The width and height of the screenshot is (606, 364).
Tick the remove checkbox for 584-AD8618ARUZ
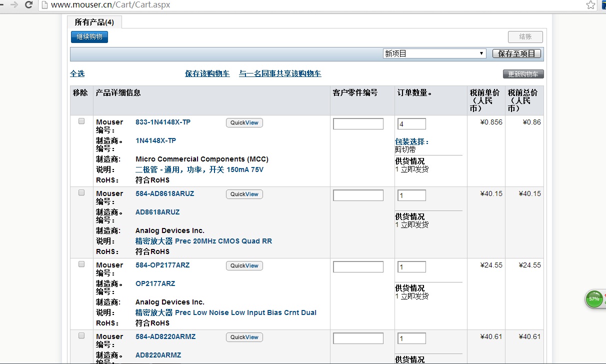81,192
